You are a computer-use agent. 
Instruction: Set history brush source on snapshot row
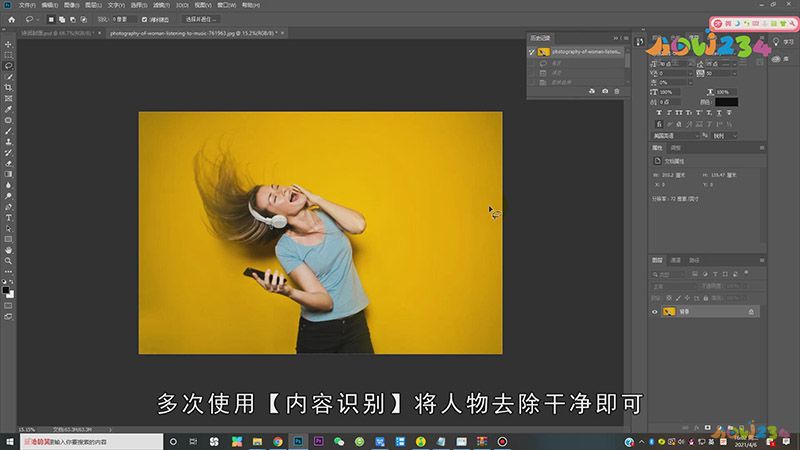(x=532, y=52)
